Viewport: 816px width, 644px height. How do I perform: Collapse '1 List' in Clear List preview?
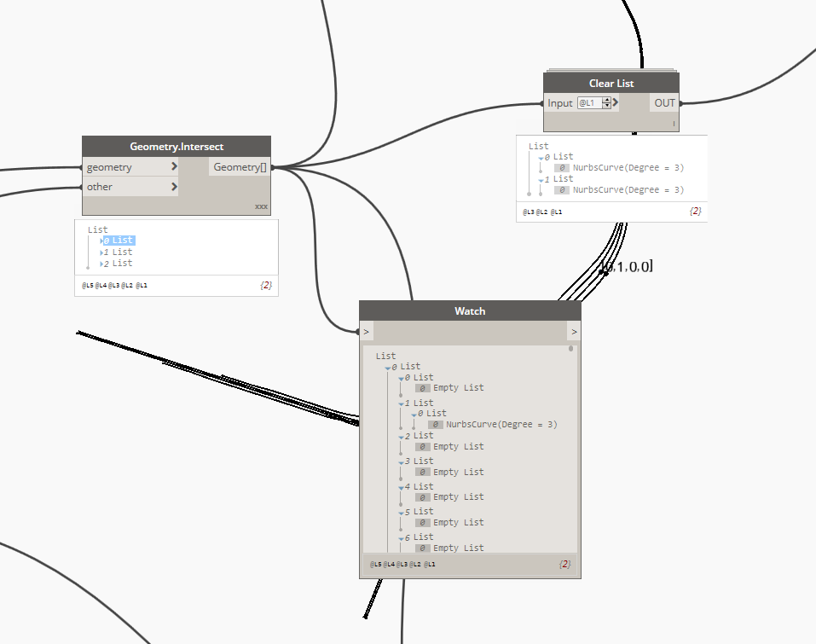[541, 180]
